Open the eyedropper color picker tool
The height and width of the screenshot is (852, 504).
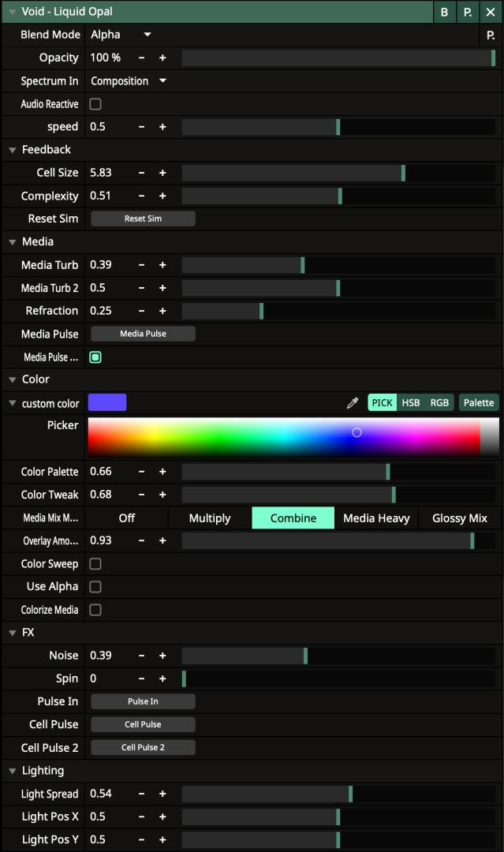(x=353, y=403)
